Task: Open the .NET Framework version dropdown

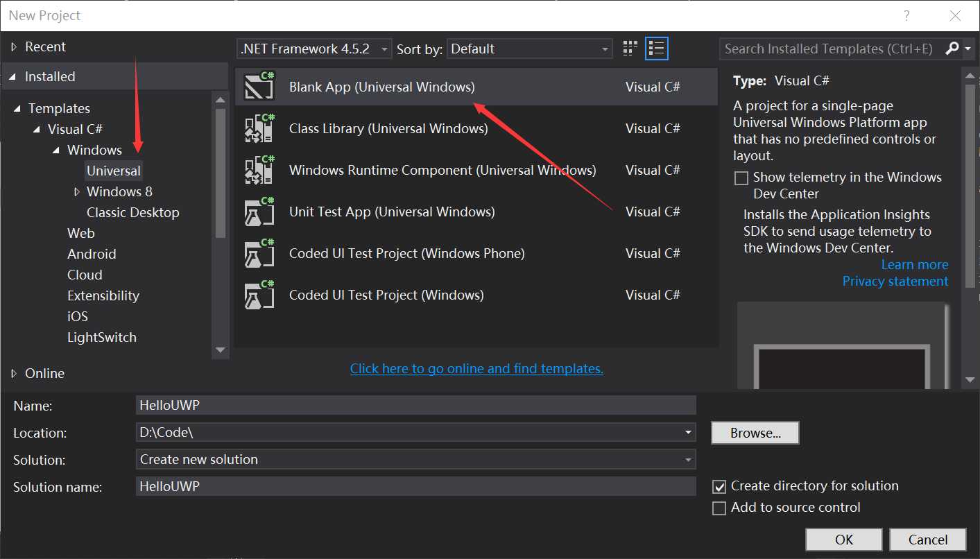Action: pyautogui.click(x=314, y=49)
